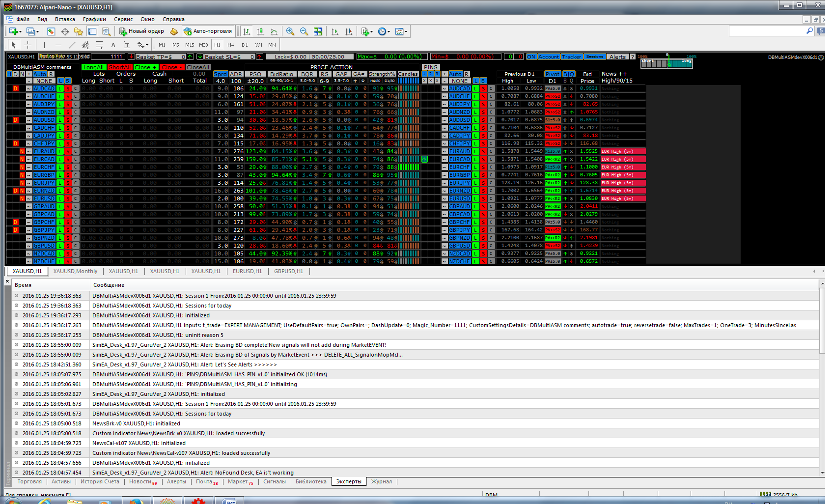Open the Market Watch window icon
This screenshot has width=833, height=504.
click(x=51, y=31)
